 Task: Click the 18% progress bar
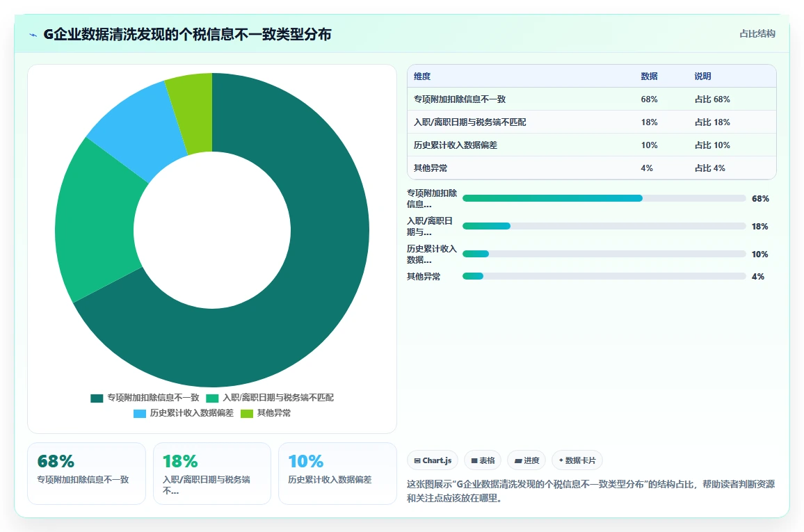(x=604, y=226)
